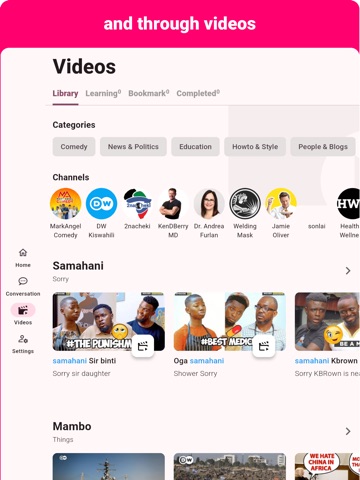Open the samahani Kbrown video thumbnail
This screenshot has width=360, height=480.
click(327, 321)
